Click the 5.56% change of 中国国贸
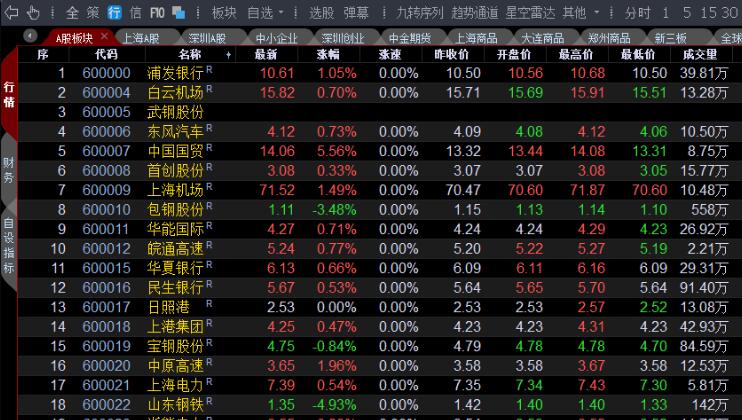This screenshot has height=420, width=742. pyautogui.click(x=336, y=151)
